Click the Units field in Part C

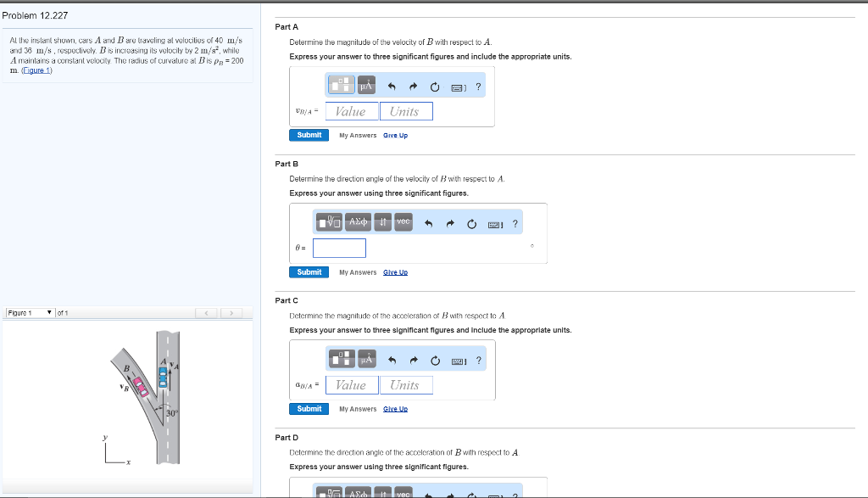pos(406,384)
